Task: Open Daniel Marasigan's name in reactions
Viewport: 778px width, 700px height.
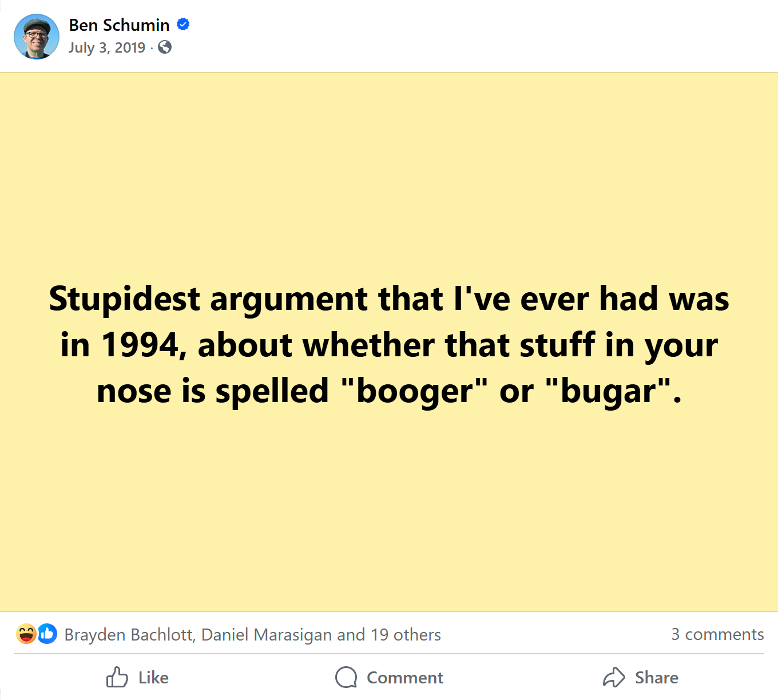Action: tap(267, 635)
